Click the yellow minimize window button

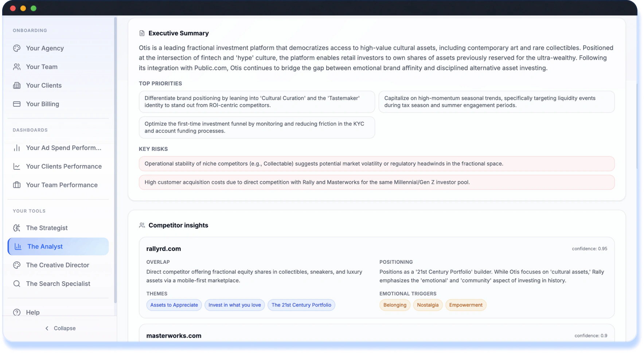(x=23, y=8)
